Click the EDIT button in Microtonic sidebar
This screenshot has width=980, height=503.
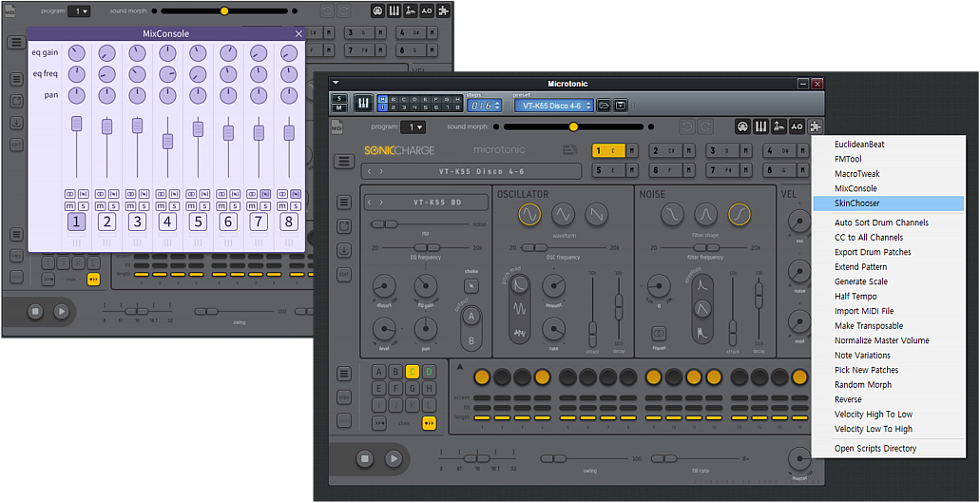(x=344, y=275)
